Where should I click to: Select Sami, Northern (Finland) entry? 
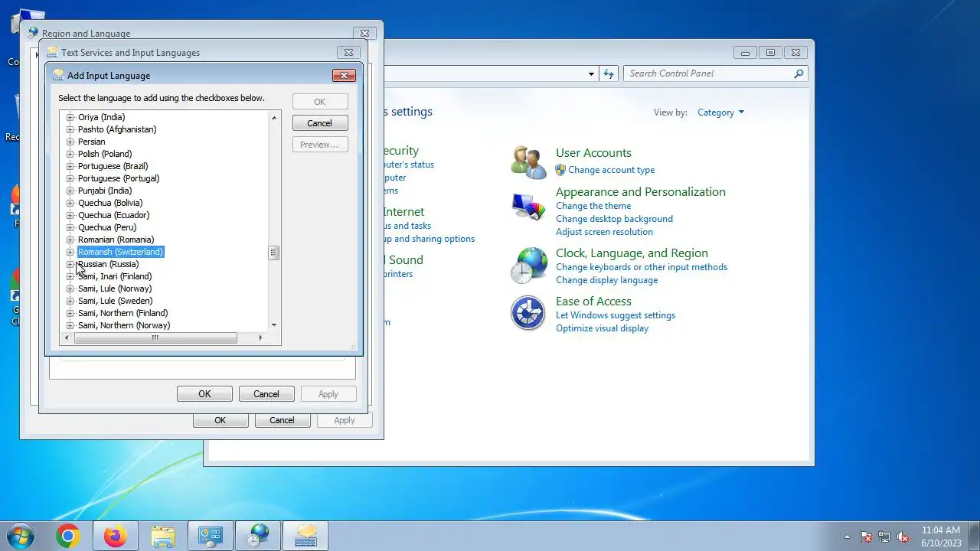(122, 313)
